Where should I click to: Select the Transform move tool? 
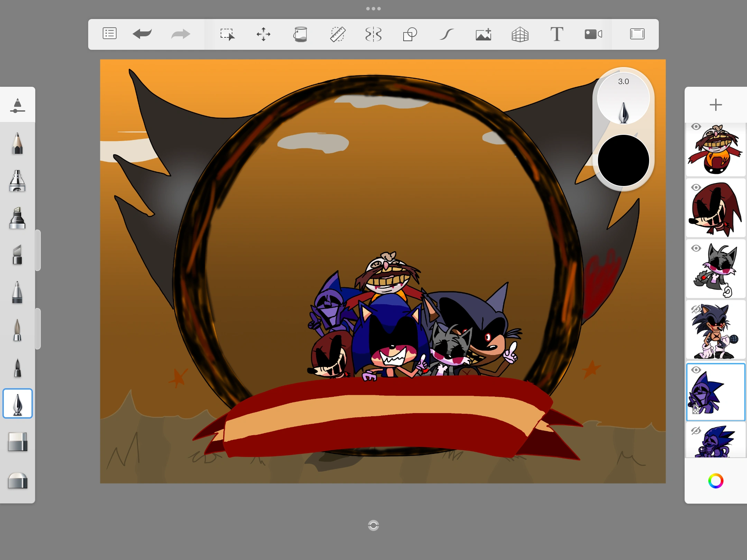point(264,34)
